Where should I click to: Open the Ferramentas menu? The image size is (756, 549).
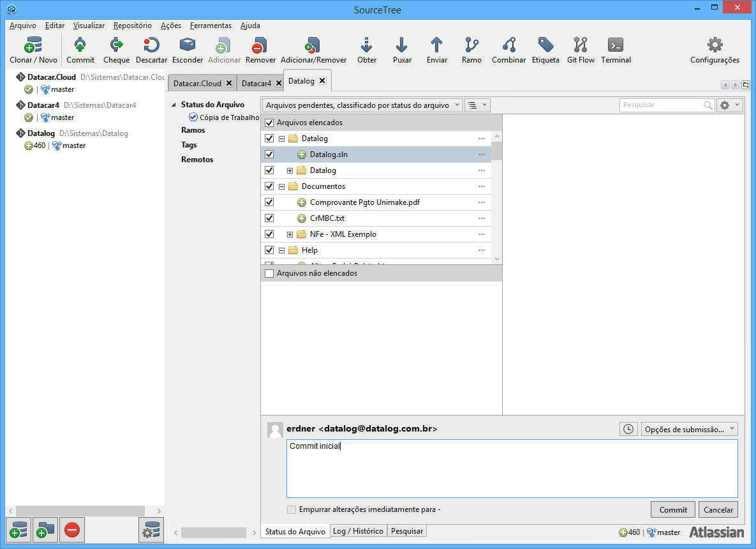[211, 26]
